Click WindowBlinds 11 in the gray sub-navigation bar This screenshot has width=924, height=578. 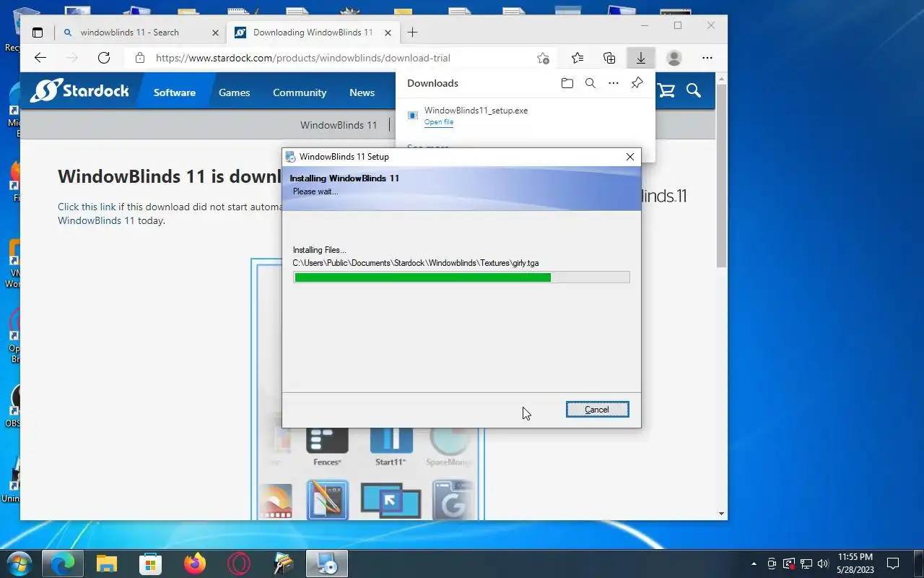(339, 125)
